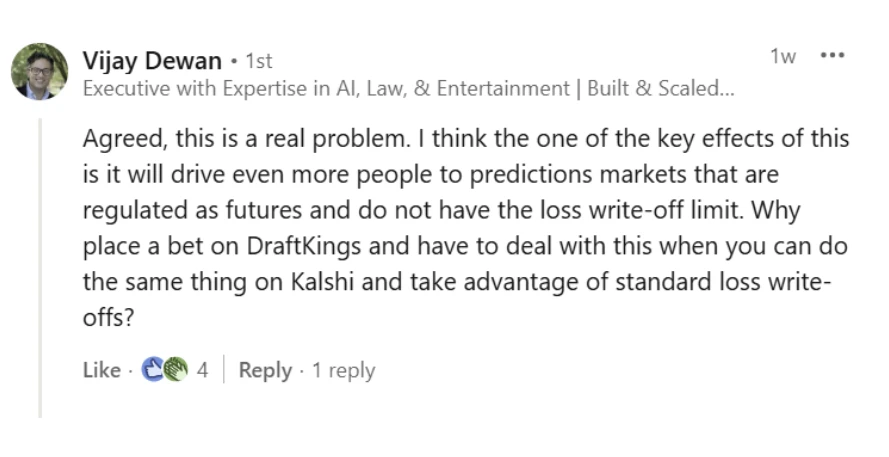The image size is (889, 457).
Task: Click the final word "offs?" of comment
Action: tap(105, 318)
